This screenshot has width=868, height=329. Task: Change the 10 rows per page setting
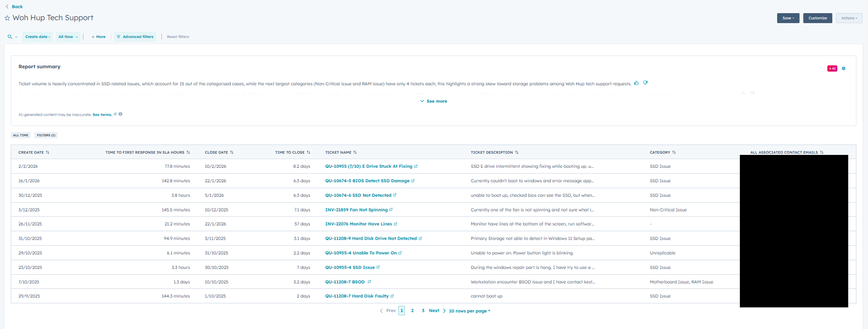[x=469, y=311]
